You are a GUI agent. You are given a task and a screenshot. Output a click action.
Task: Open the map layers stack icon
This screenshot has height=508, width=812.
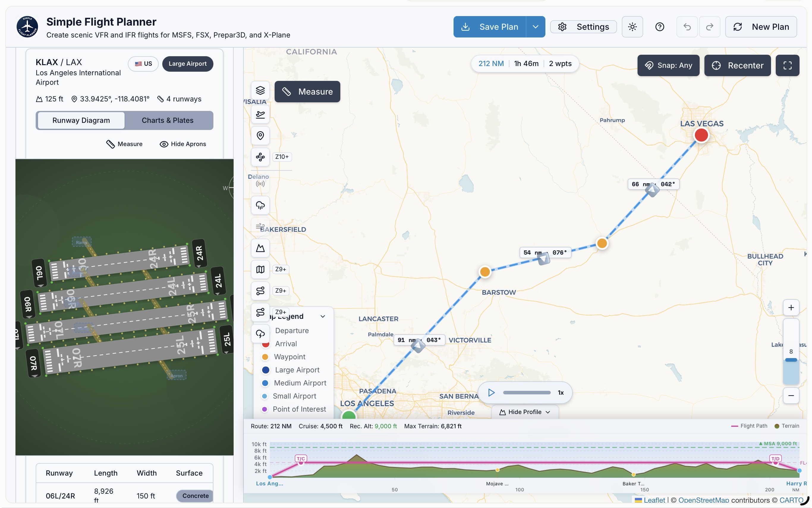point(260,90)
